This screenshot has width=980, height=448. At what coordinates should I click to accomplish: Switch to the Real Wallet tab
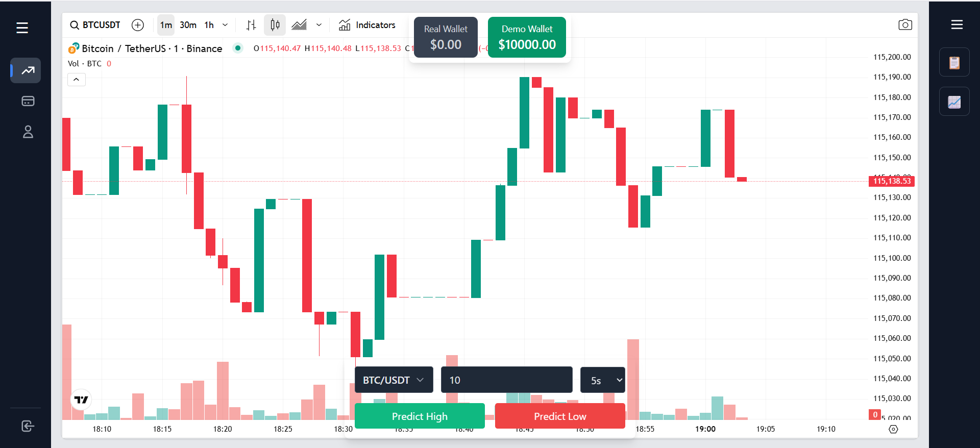point(446,37)
